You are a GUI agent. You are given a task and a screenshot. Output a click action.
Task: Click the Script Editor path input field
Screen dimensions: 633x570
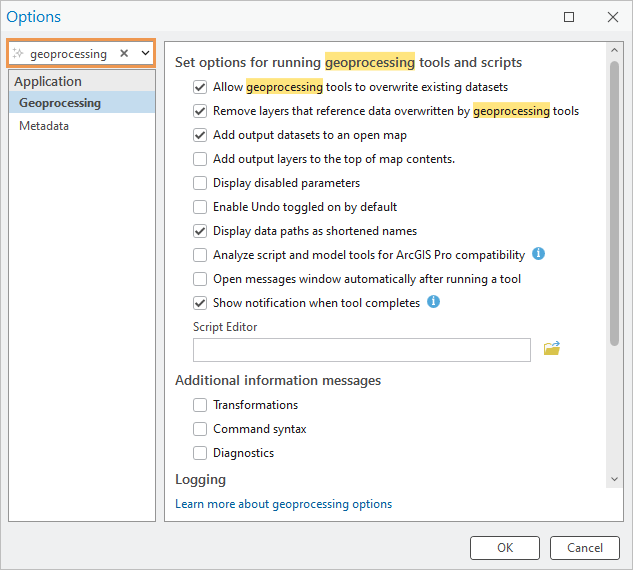361,349
